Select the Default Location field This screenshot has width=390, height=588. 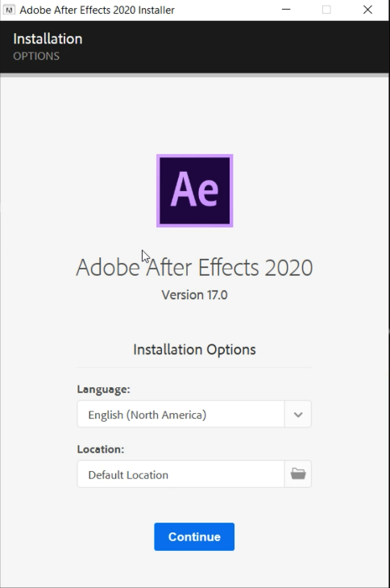181,474
